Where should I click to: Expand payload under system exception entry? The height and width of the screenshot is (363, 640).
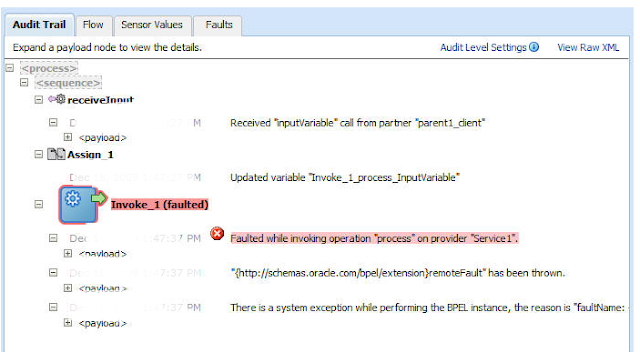point(68,323)
